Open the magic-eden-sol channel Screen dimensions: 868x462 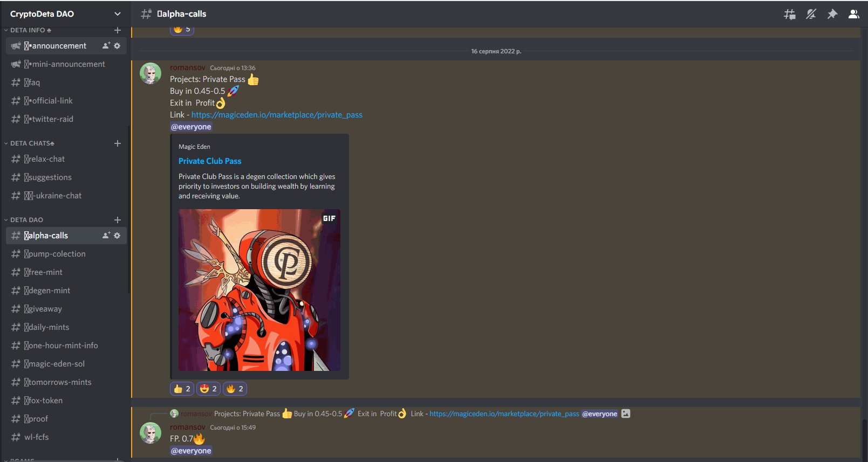(x=66, y=364)
